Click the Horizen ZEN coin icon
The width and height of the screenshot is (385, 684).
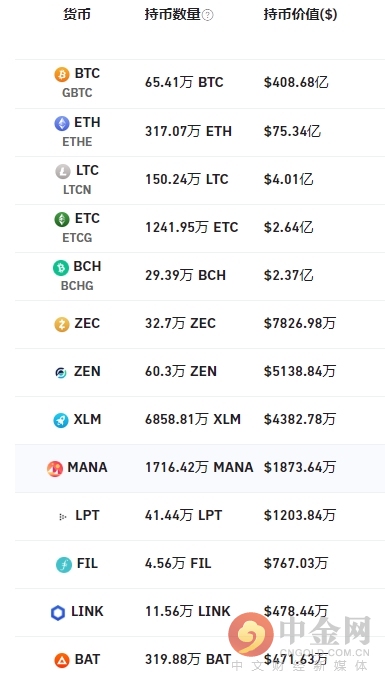pyautogui.click(x=61, y=373)
